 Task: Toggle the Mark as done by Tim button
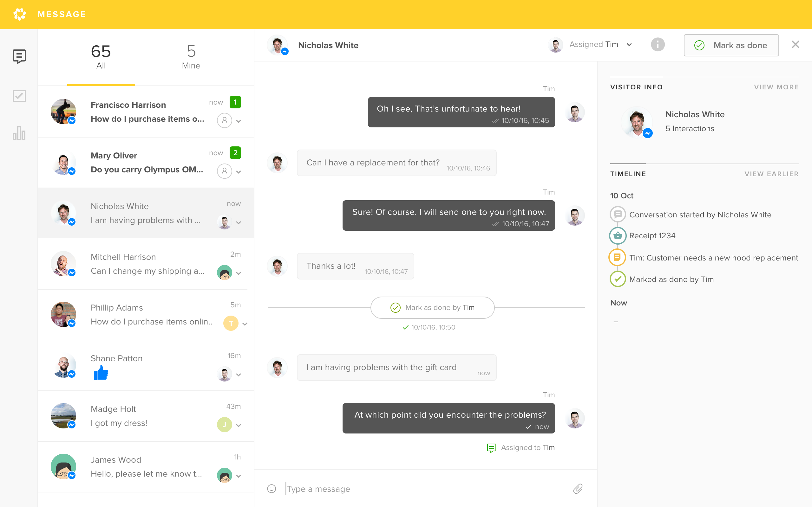[x=431, y=307]
